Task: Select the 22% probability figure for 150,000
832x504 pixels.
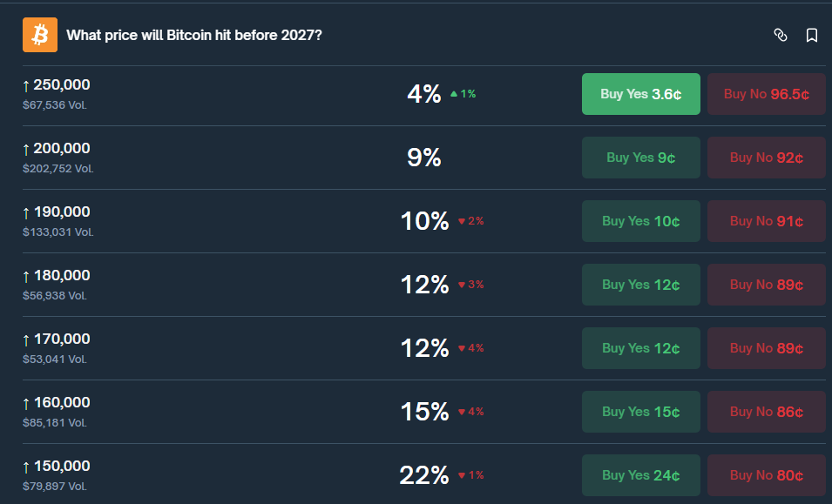Action: tap(424, 475)
